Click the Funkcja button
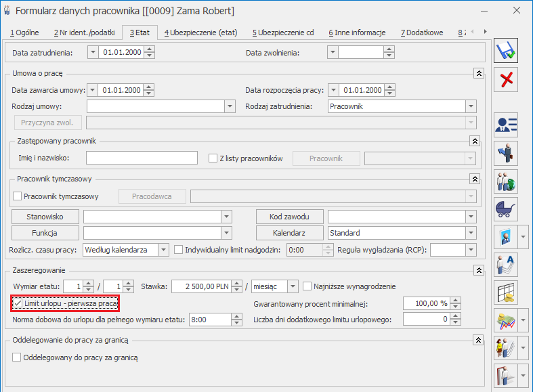 [x=45, y=233]
